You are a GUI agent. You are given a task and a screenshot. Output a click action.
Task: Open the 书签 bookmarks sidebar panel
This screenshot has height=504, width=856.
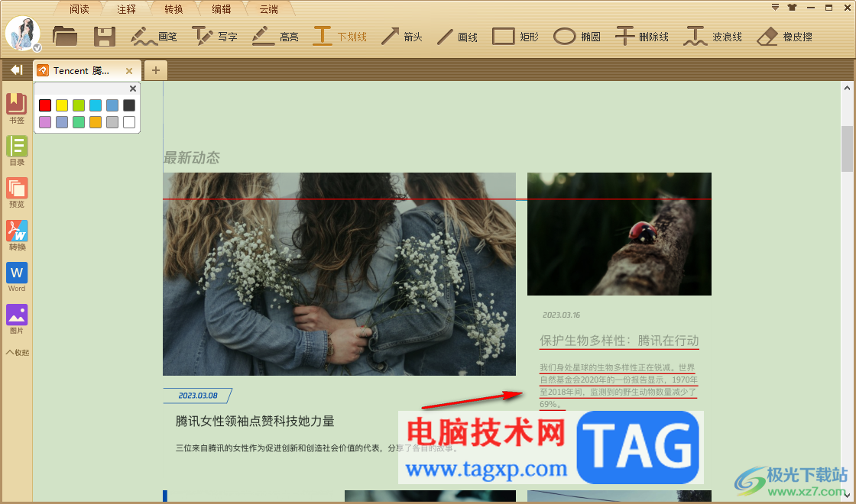tap(17, 108)
